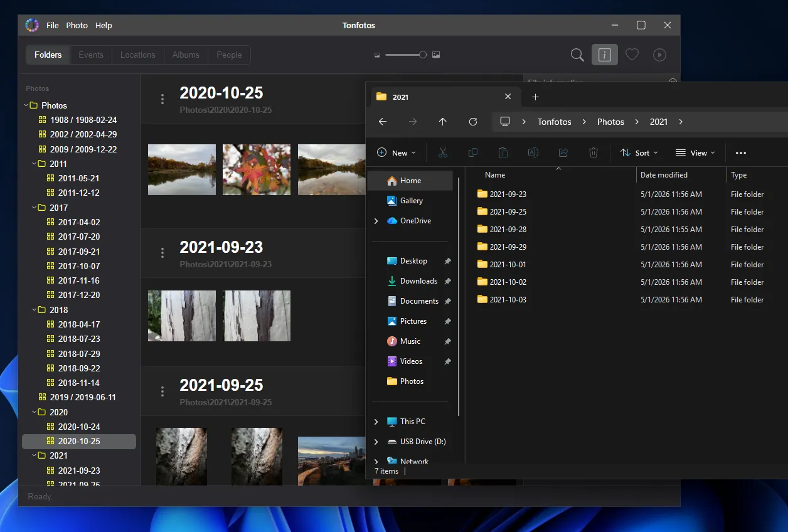Click the Share icon in Explorer toolbar
Screen dimensions: 788x532
563,152
